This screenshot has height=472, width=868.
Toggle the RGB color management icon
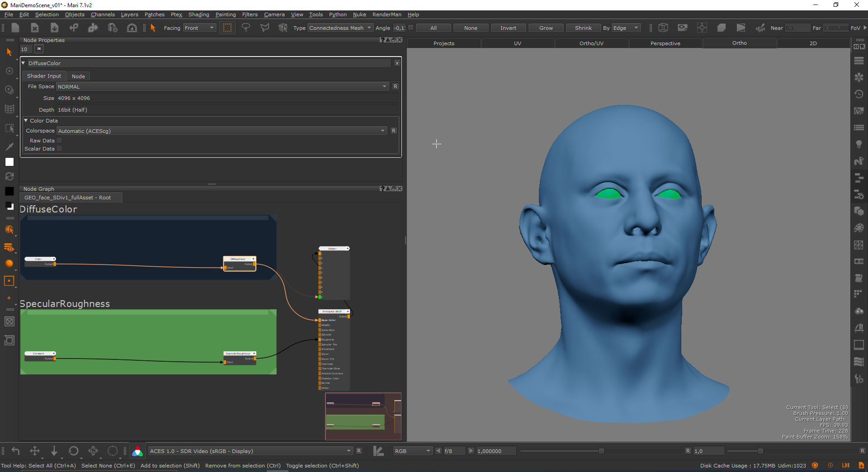[137, 451]
